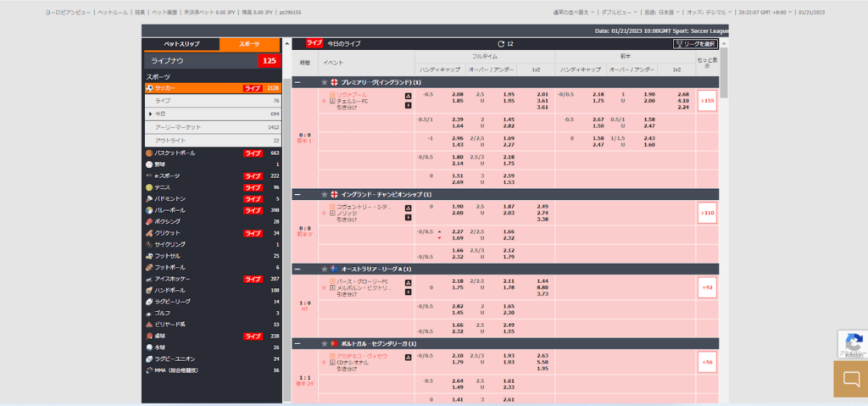
Task: Open the black icon in the Académico Viseu row
Action: pos(408,357)
